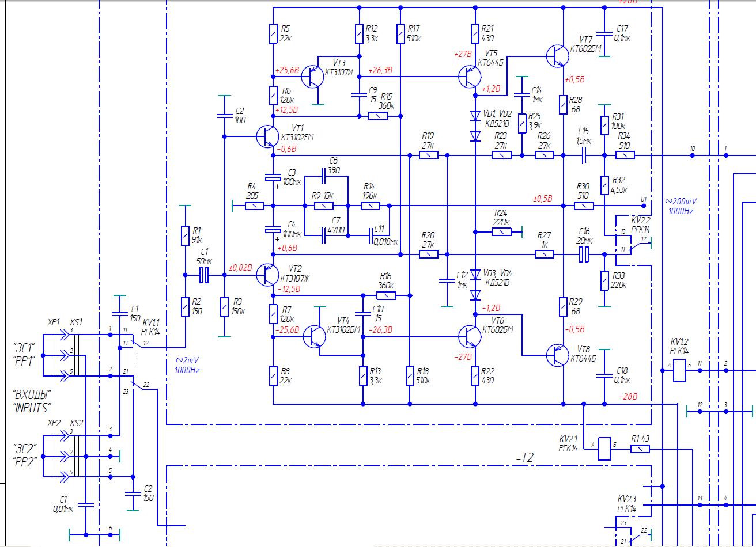Click the R29 68 resistor label
Screen dimensions: 756x547
click(576, 306)
